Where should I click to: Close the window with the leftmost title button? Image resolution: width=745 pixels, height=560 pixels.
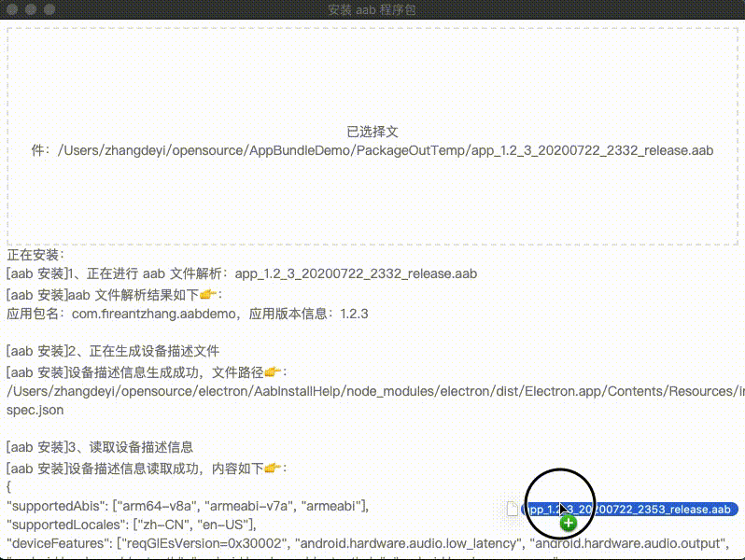tap(12, 9)
